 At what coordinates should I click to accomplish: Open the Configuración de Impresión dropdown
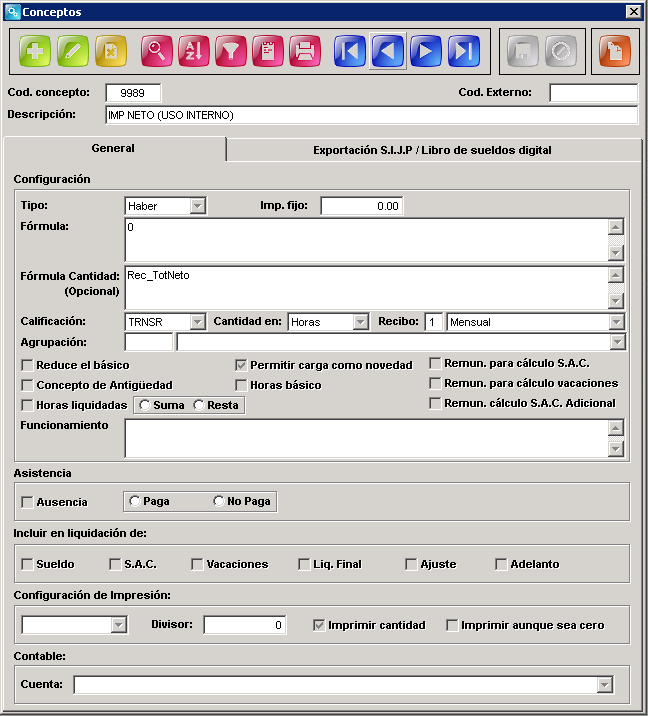(x=118, y=625)
